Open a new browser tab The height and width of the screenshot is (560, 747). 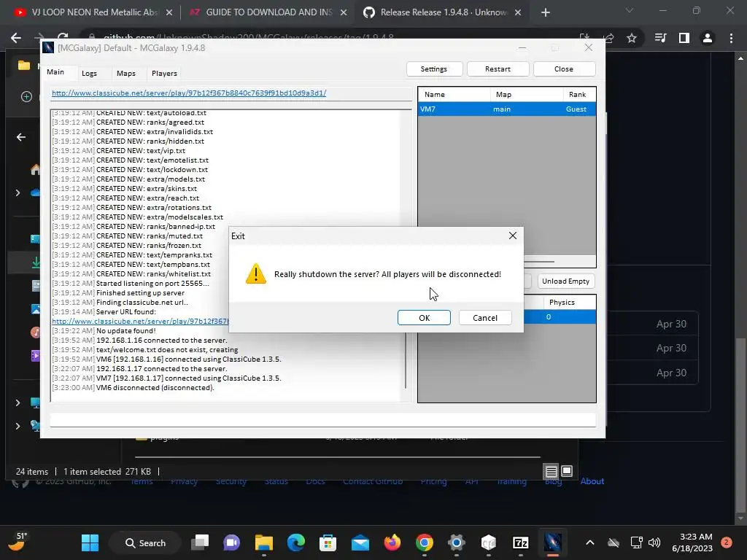tap(546, 13)
